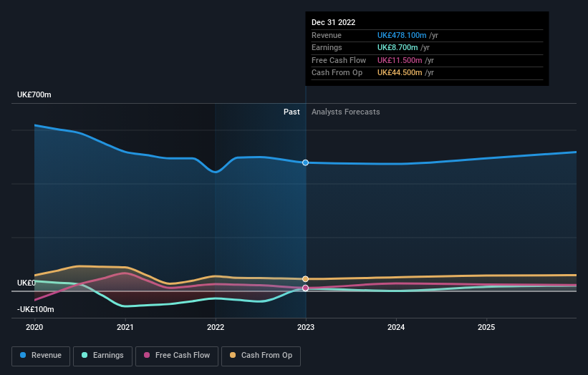This screenshot has width=588, height=375.
Task: Click the 2024 x-axis label
Action: click(x=396, y=328)
